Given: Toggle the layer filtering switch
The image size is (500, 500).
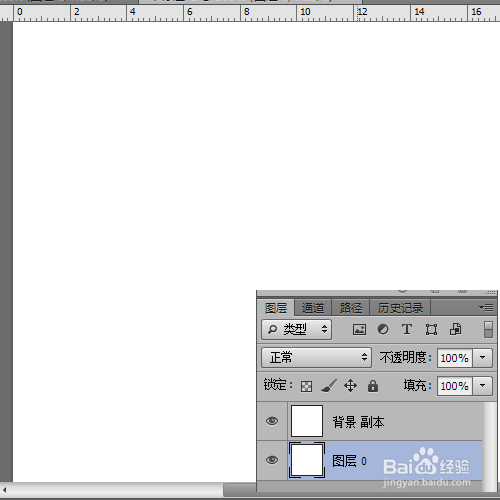Looking at the screenshot, I should [488, 330].
